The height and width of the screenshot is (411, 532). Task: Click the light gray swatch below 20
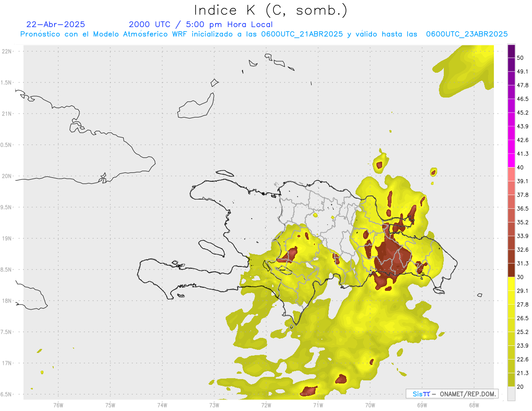(x=511, y=394)
